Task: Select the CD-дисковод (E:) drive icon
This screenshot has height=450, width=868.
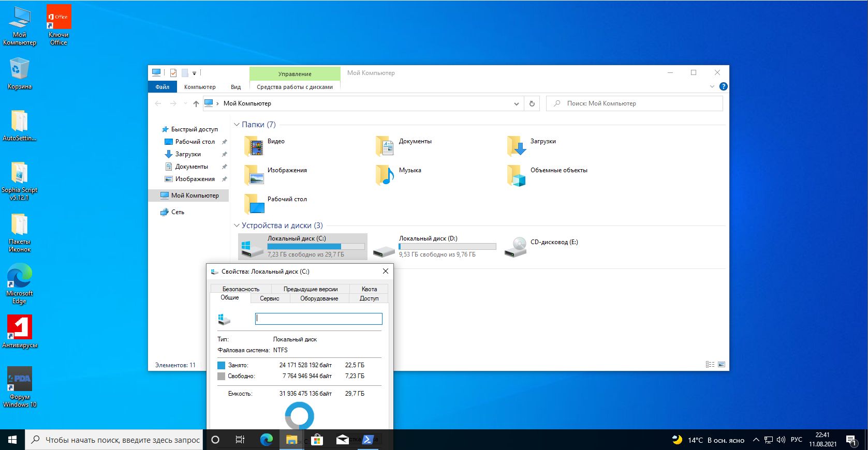Action: pyautogui.click(x=516, y=247)
